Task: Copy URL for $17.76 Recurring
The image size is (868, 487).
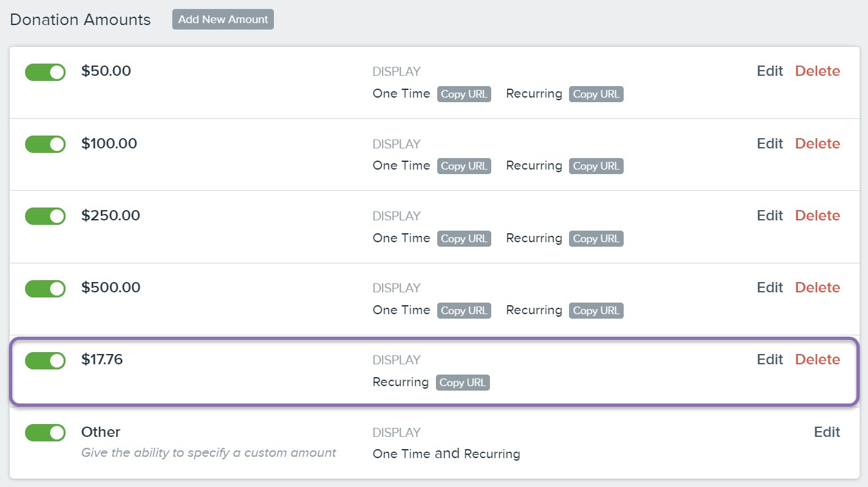Action: (x=463, y=382)
